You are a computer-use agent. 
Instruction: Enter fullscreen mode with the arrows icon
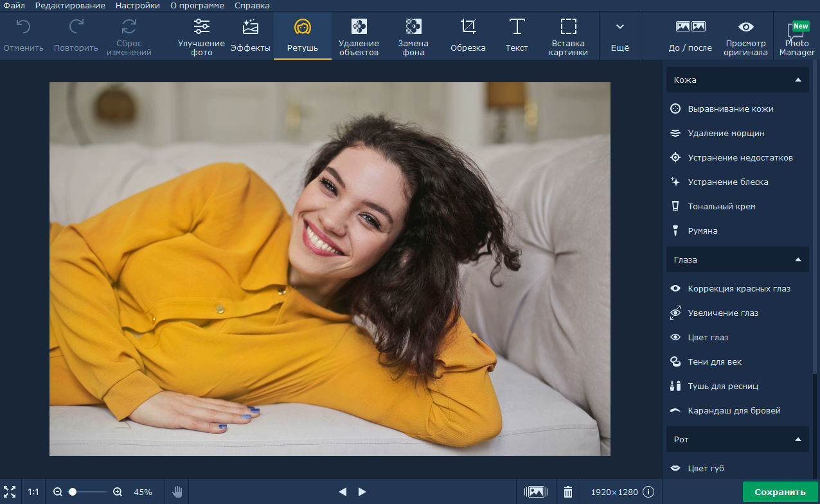pos(10,492)
